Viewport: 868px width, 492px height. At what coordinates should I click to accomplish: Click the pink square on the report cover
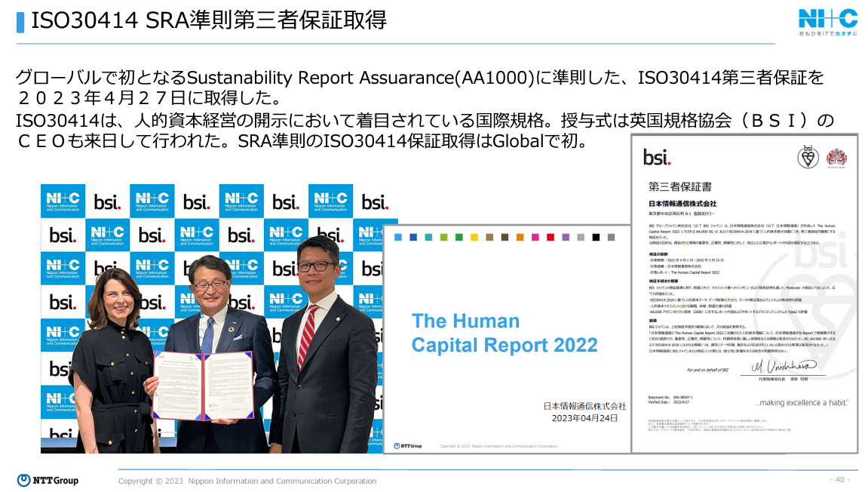(535, 237)
